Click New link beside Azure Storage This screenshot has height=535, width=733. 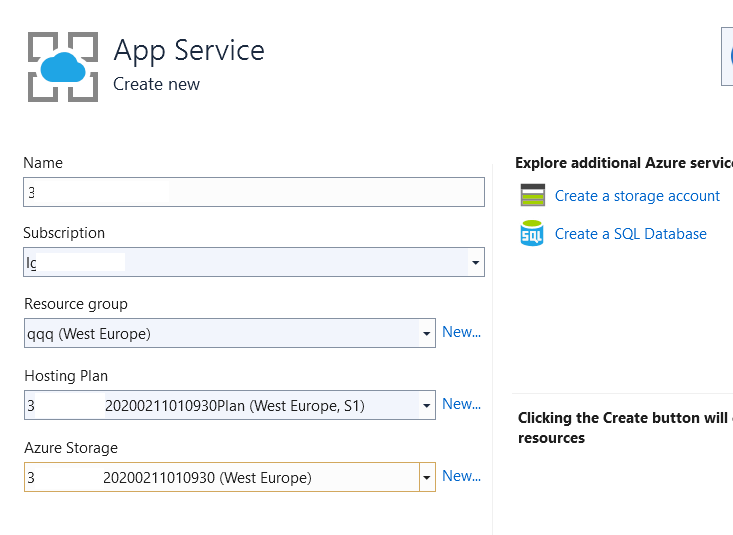(x=461, y=476)
